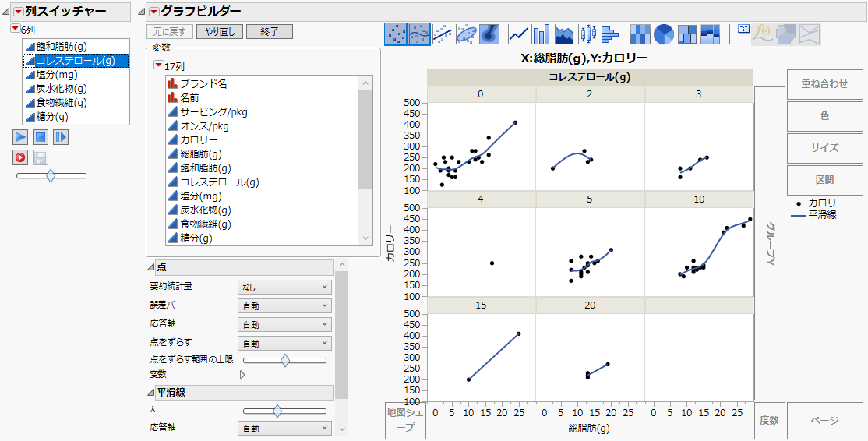
Task: Select 炭水化物(g) in the column switcher list
Action: tap(76, 89)
